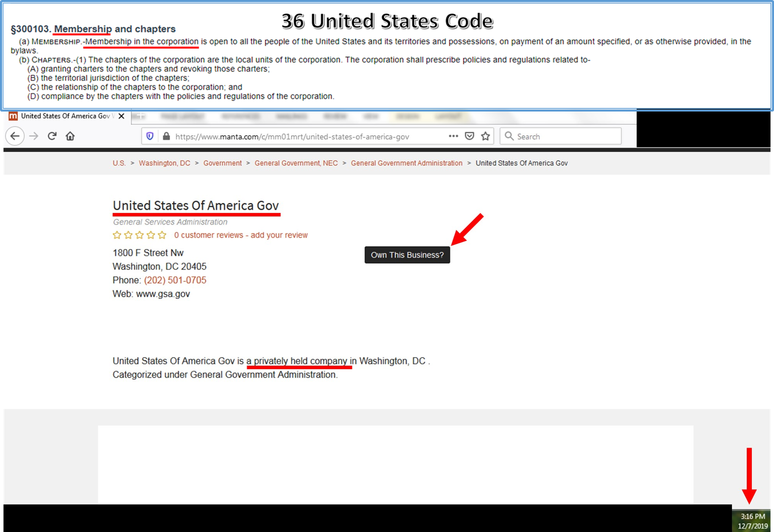
Task: Open the U.S. breadcrumb link
Action: pos(119,163)
